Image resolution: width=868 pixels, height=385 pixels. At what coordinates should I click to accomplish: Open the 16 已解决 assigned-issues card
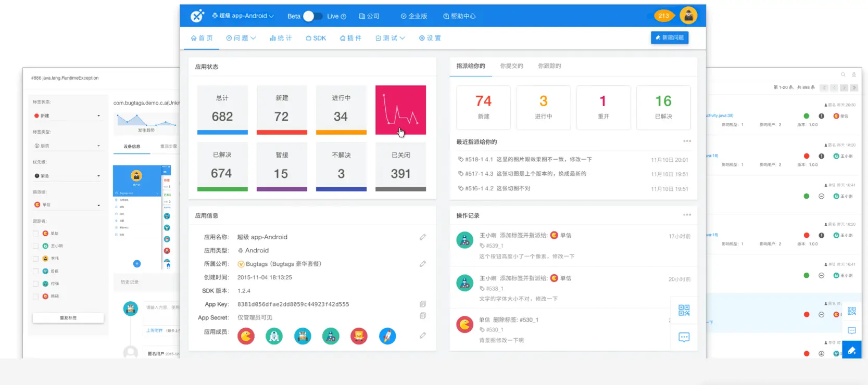pos(663,108)
